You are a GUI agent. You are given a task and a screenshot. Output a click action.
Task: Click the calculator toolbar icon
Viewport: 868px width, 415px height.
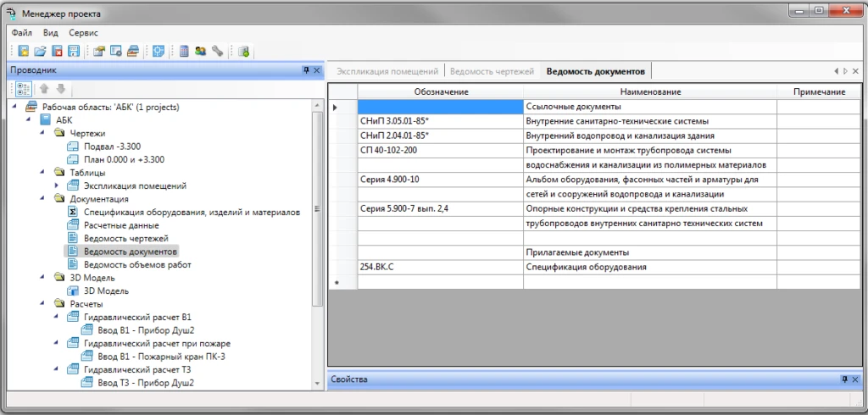pyautogui.click(x=183, y=52)
